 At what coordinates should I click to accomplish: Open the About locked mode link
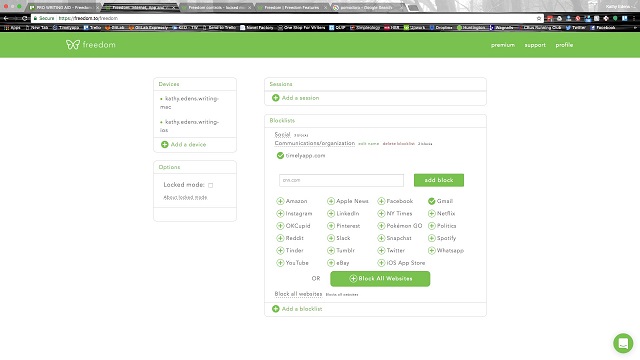(185, 198)
